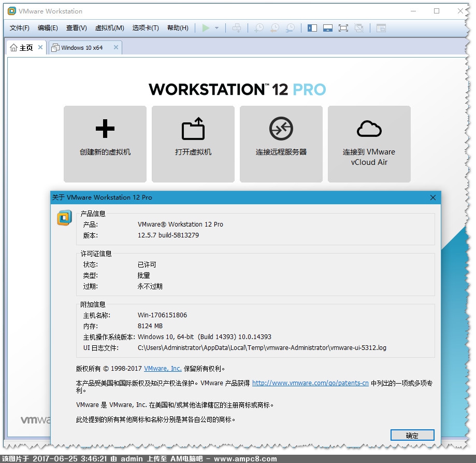Open the 帮助(H) menu
Screen dimensions: 476x463
tap(178, 28)
